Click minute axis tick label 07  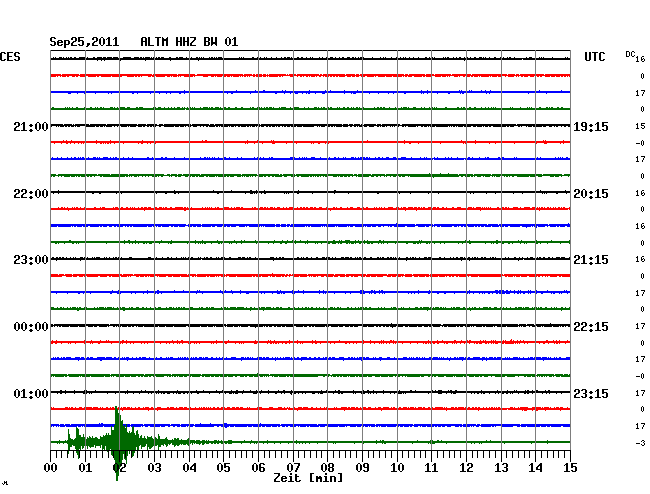click(293, 468)
